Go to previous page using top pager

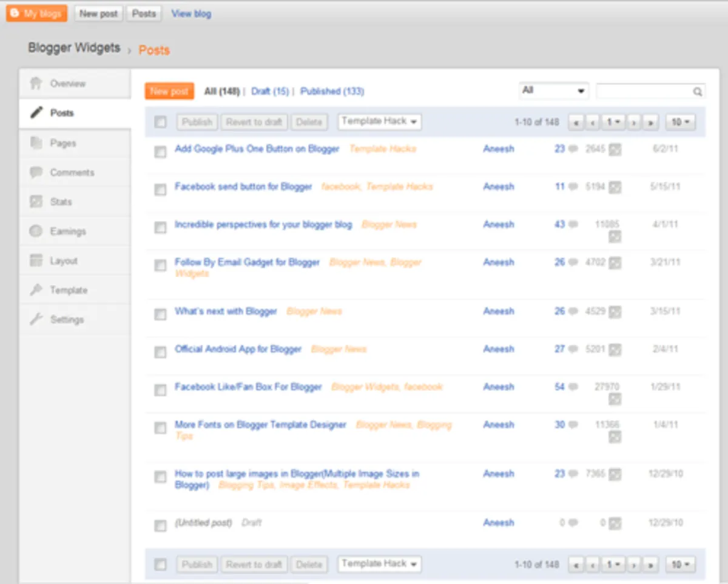592,123
